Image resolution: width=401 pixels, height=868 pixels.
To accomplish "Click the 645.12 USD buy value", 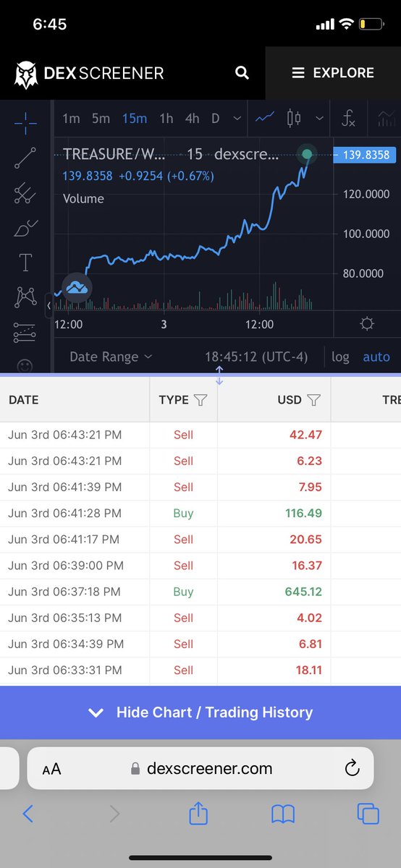I will tap(304, 592).
